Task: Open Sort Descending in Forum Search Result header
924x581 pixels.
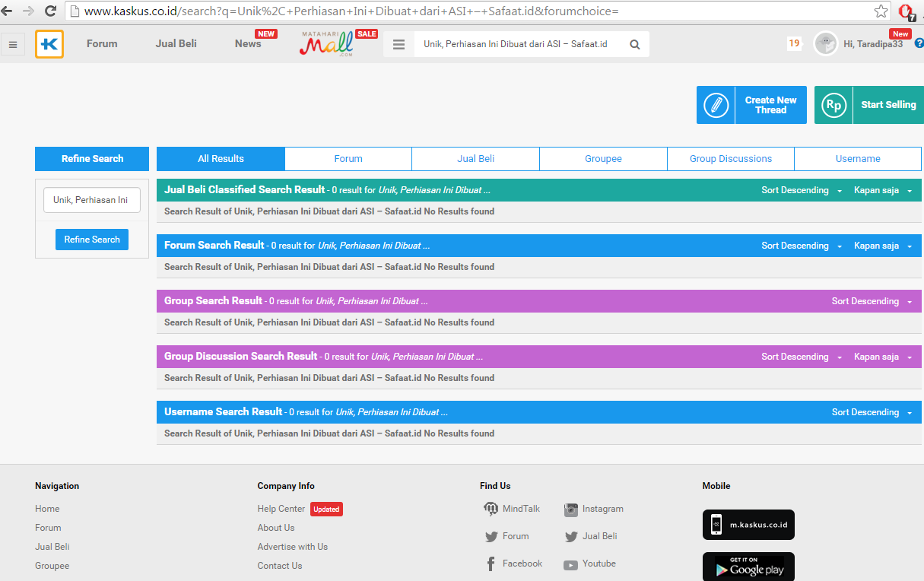Action: tap(802, 246)
